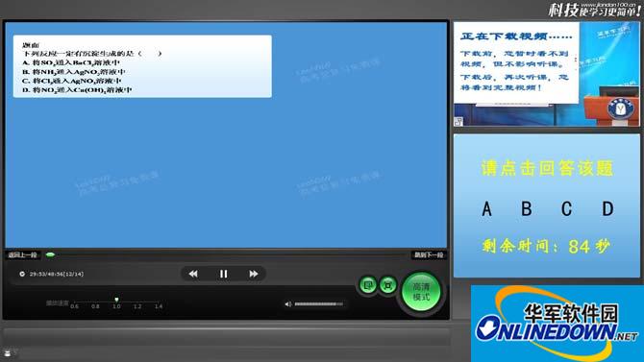644x362 pixels.
Task: Choose answer A in the quiz panel
Action: [x=486, y=209]
